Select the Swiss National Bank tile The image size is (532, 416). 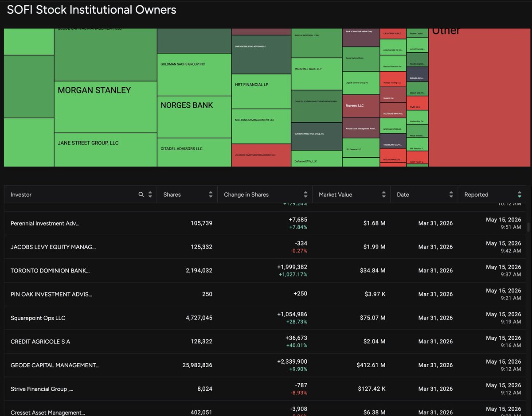[x=361, y=59]
